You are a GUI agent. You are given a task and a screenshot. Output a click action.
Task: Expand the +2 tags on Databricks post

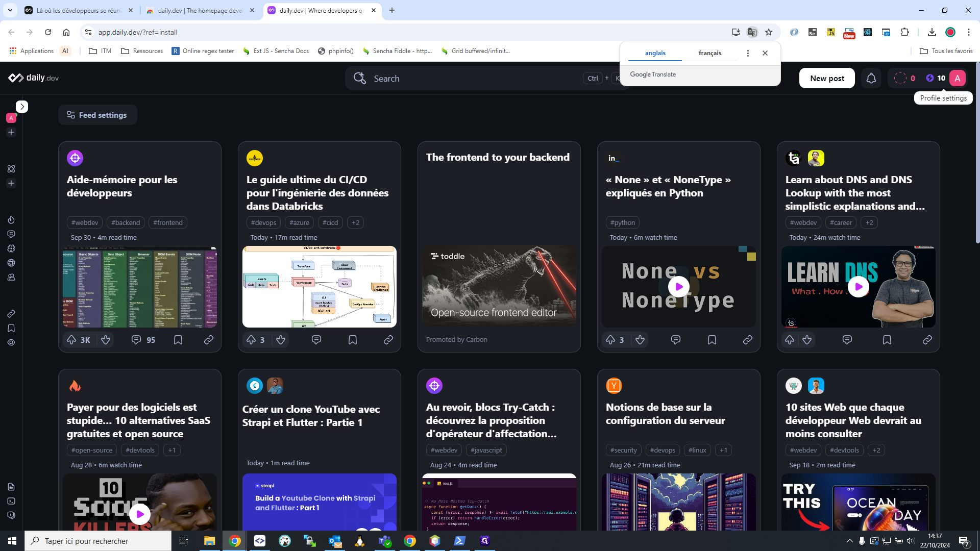pyautogui.click(x=356, y=222)
